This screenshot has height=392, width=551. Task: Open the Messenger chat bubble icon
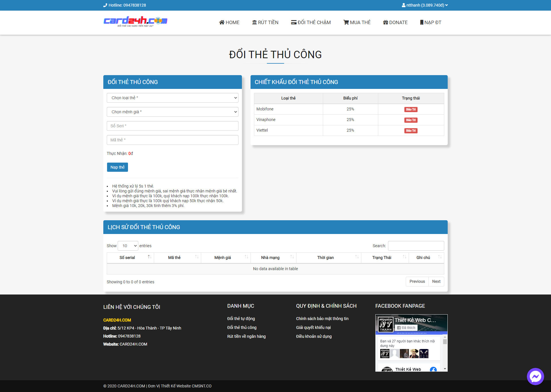[x=535, y=376]
